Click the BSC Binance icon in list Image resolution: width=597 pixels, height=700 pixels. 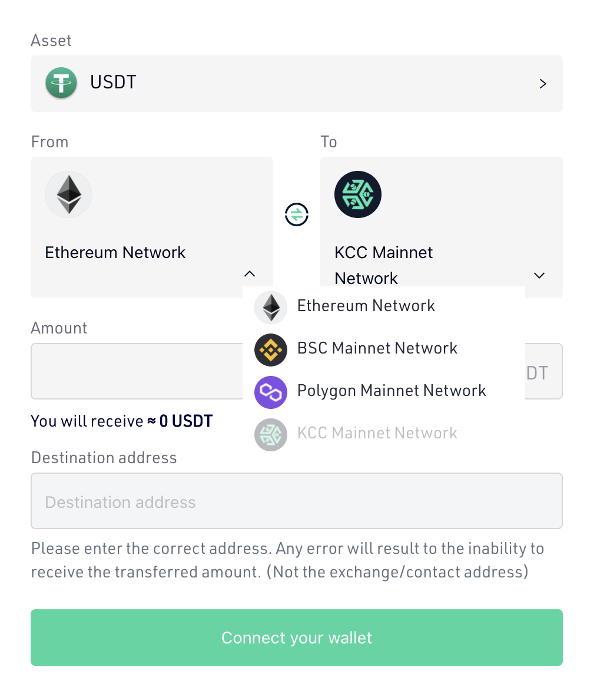pos(271,350)
